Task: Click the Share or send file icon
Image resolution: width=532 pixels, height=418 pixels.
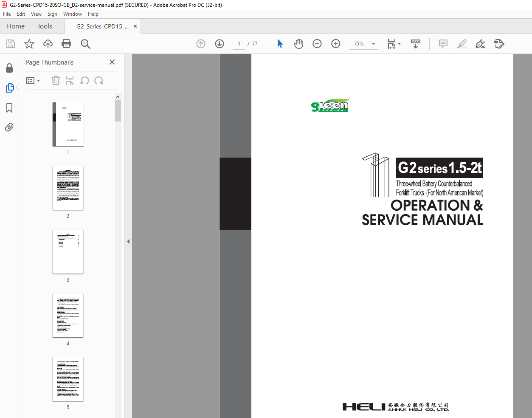Action: click(x=499, y=44)
